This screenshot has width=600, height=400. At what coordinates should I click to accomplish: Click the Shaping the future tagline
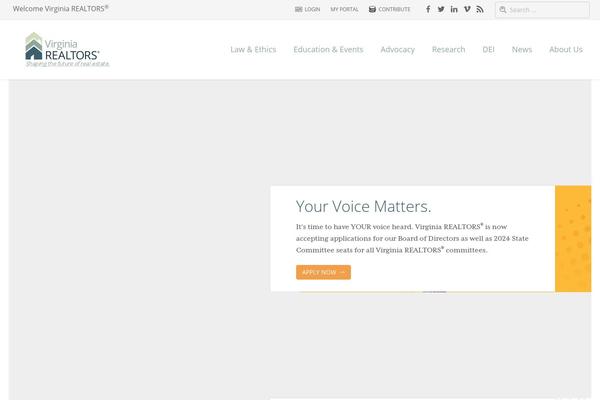pos(67,64)
